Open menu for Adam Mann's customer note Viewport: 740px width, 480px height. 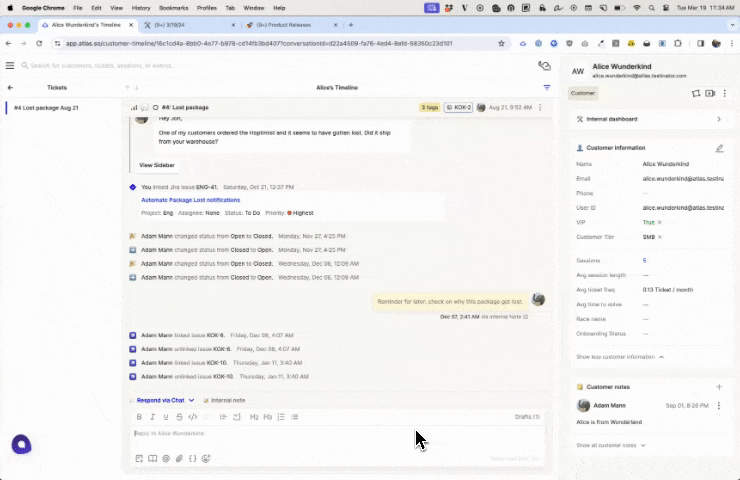point(719,405)
